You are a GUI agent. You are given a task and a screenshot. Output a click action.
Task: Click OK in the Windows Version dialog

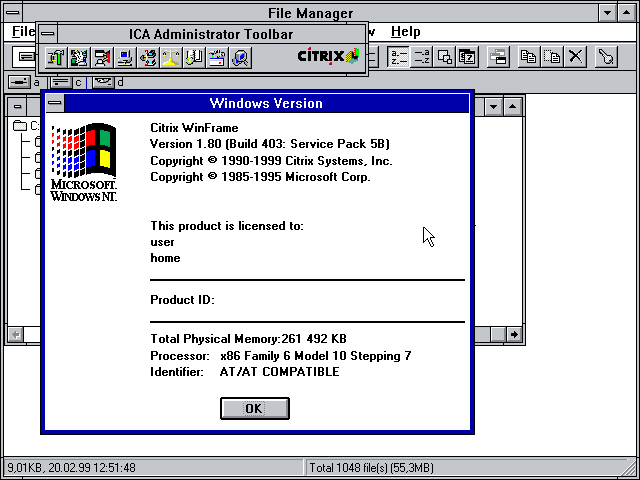255,408
